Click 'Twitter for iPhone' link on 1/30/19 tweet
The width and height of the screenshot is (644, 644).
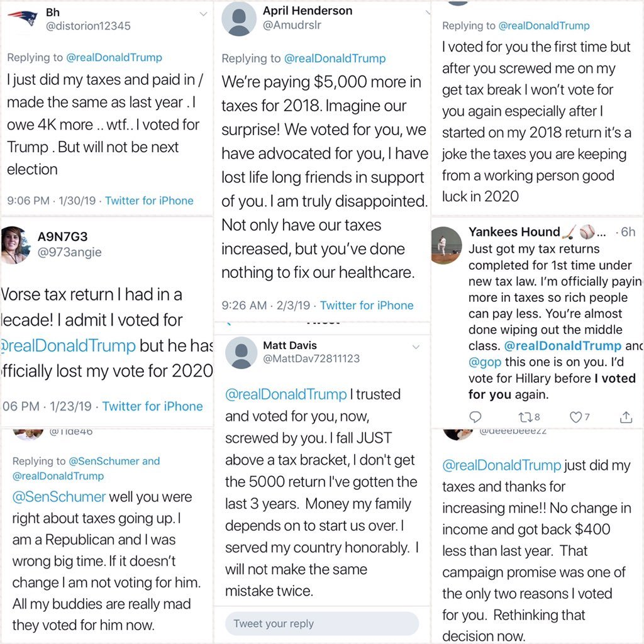[x=149, y=201]
